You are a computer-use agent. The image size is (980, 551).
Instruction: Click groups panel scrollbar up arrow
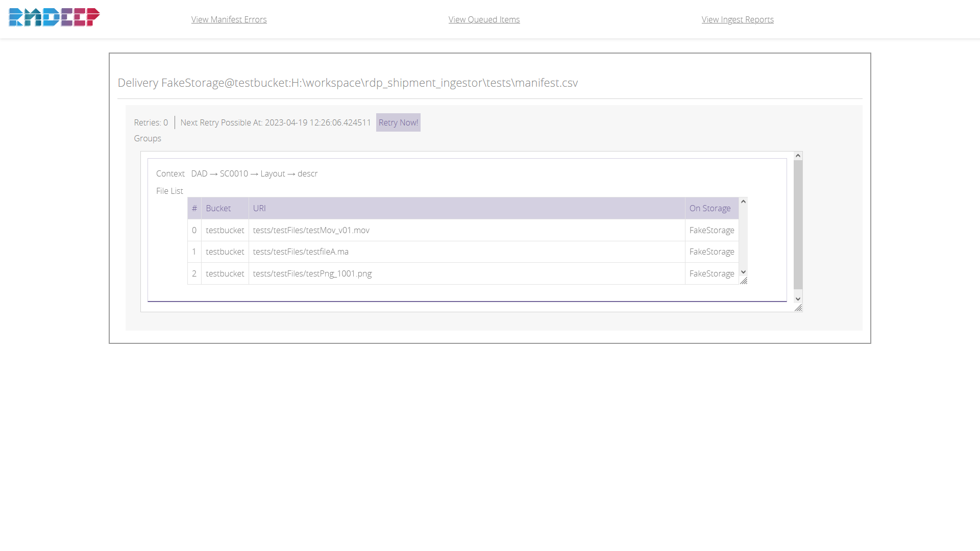[x=798, y=156]
